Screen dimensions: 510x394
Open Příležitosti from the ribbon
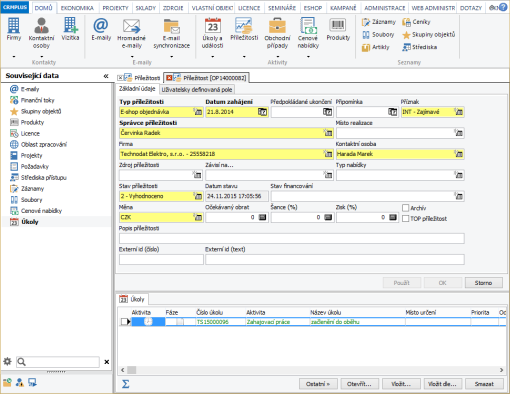[x=244, y=30]
